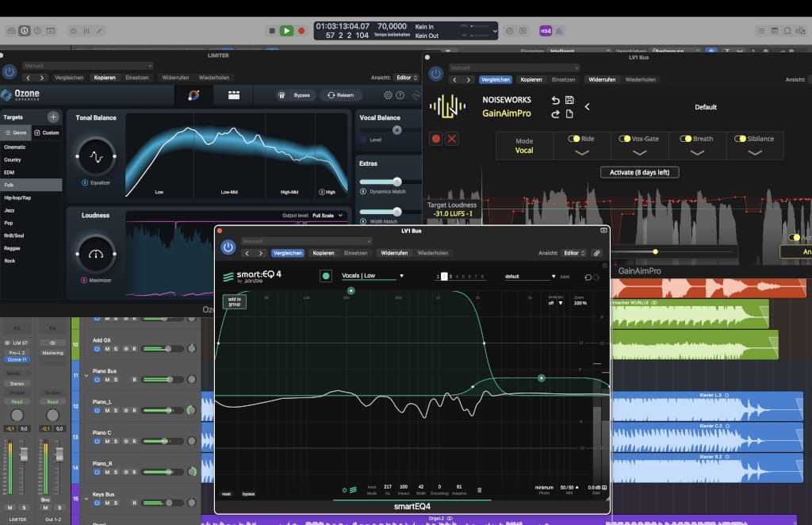Select the Cinematic genre target

click(31, 147)
